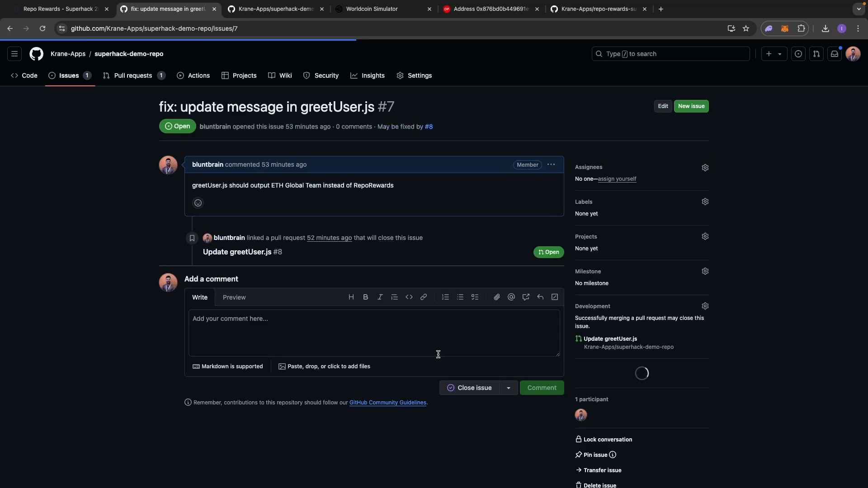
Task: Click Paste, drop, or click to add files
Action: click(x=324, y=366)
